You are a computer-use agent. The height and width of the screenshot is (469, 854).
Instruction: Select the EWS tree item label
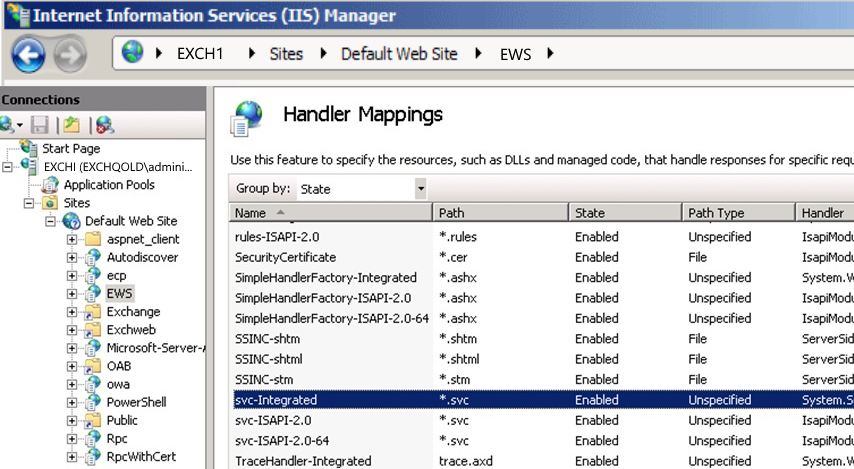[119, 293]
